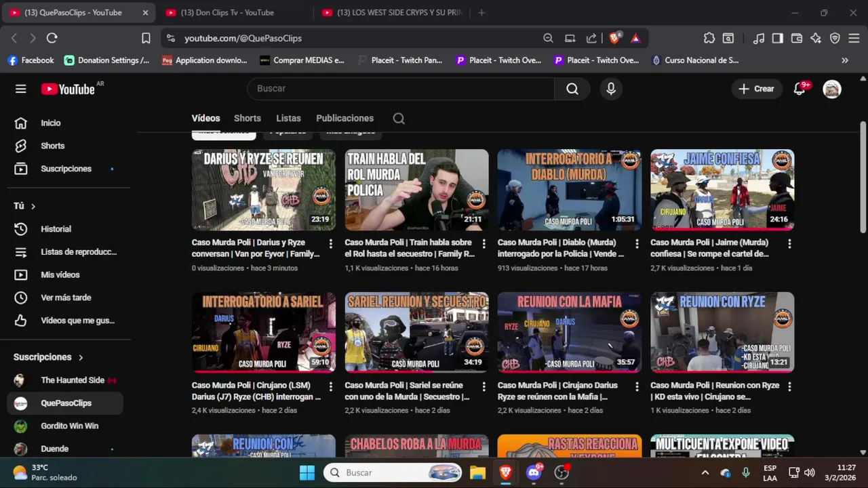The width and height of the screenshot is (868, 488).
Task: Open a new browser tab
Action: (x=481, y=12)
